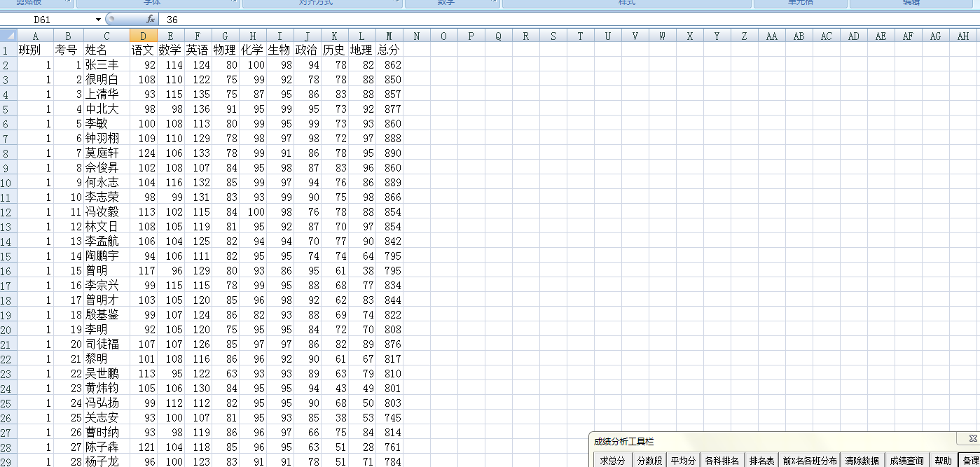Select the 班别 header cell
This screenshot has height=467, width=980.
[x=35, y=50]
